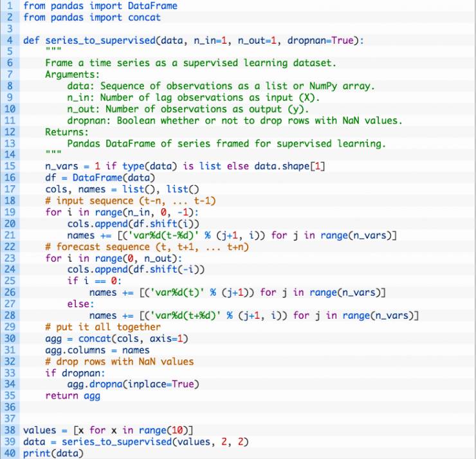The height and width of the screenshot is (459, 476).
Task: Click 'Pandas DataFrame of series framed' line
Action: 226,143
